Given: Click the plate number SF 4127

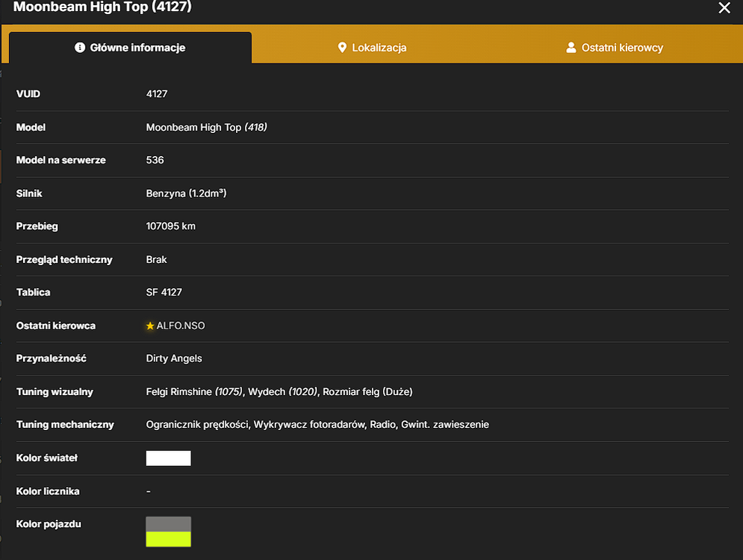Looking at the screenshot, I should [x=164, y=292].
